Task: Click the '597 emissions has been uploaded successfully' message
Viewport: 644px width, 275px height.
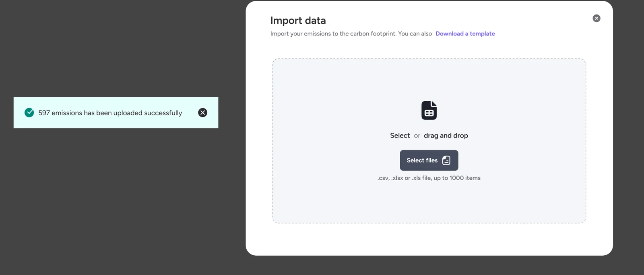Action: 110,113
